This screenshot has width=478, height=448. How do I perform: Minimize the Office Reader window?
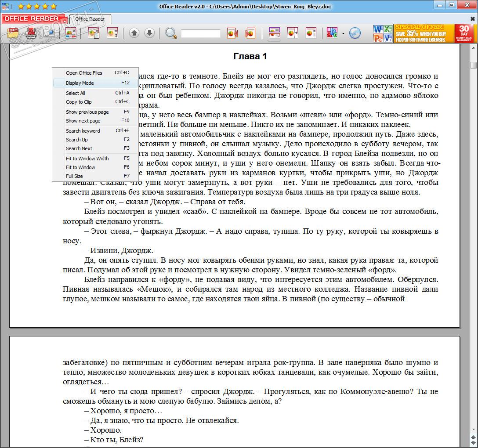(440, 5)
